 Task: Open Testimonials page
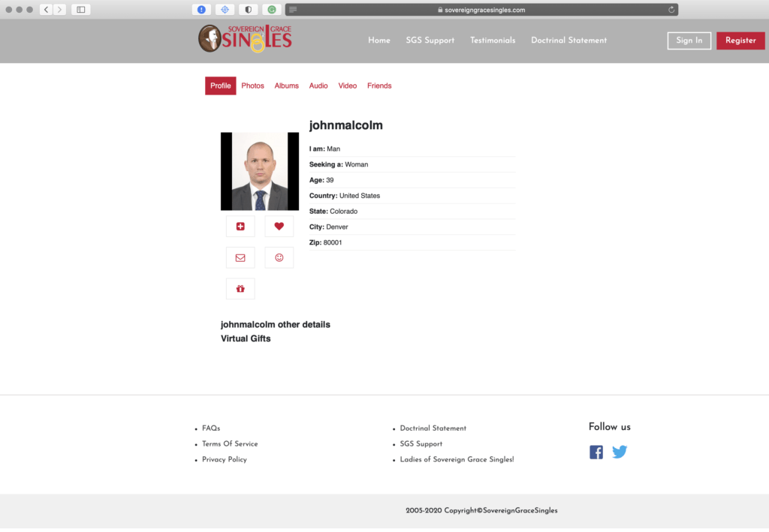coord(493,41)
